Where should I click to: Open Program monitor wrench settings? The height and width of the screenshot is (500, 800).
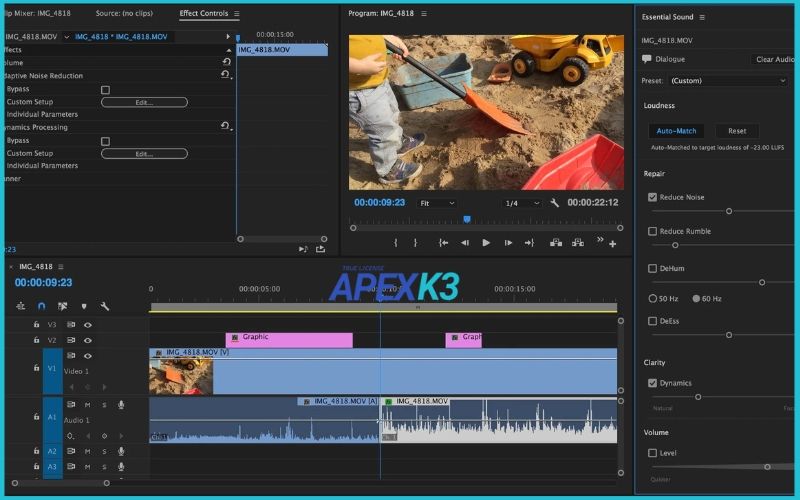click(555, 203)
